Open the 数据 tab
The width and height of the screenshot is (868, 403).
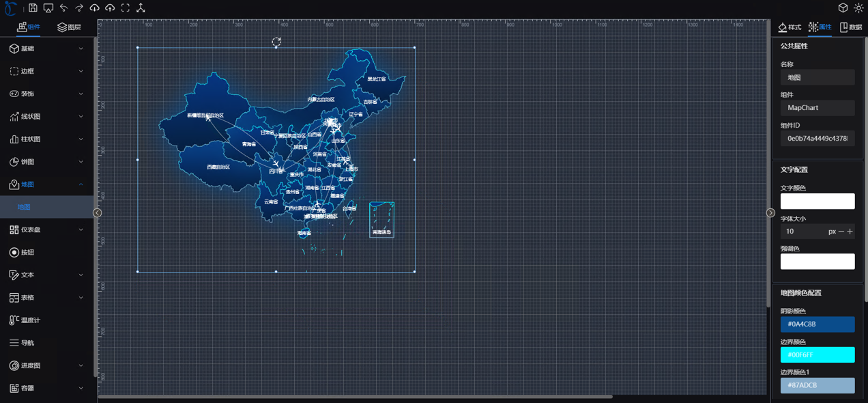850,27
